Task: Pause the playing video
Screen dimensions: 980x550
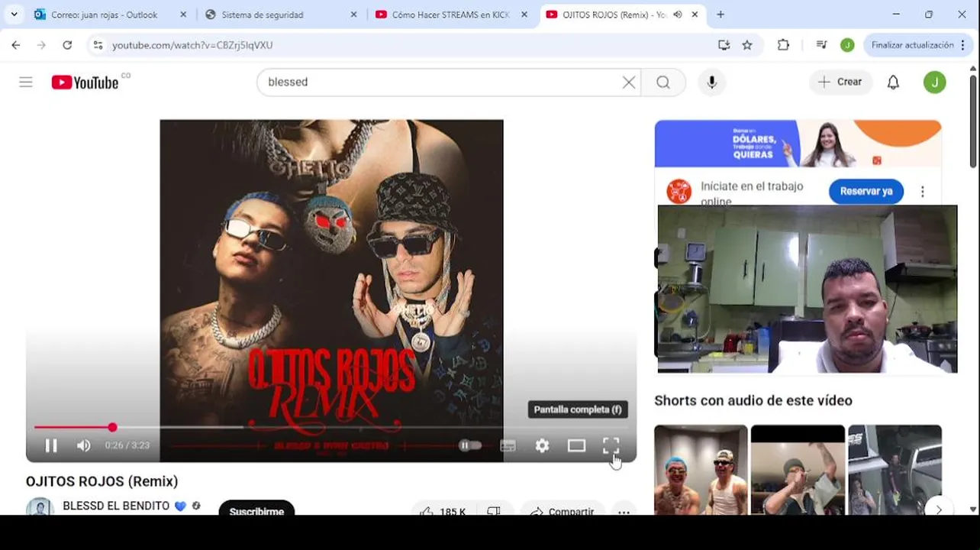Action: [x=51, y=445]
